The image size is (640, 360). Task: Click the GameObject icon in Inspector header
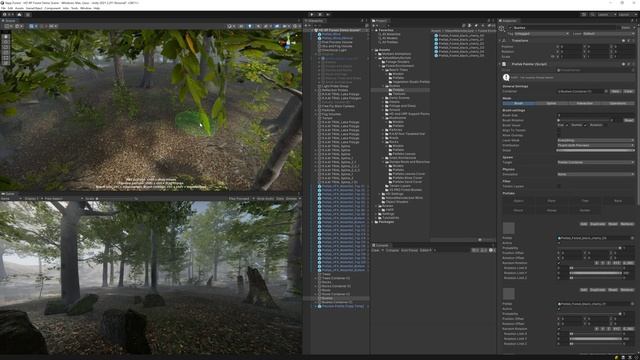tap(502, 28)
